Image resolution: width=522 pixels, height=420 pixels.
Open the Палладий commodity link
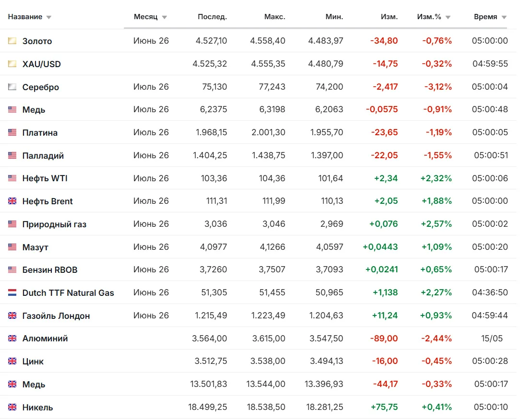(x=43, y=155)
